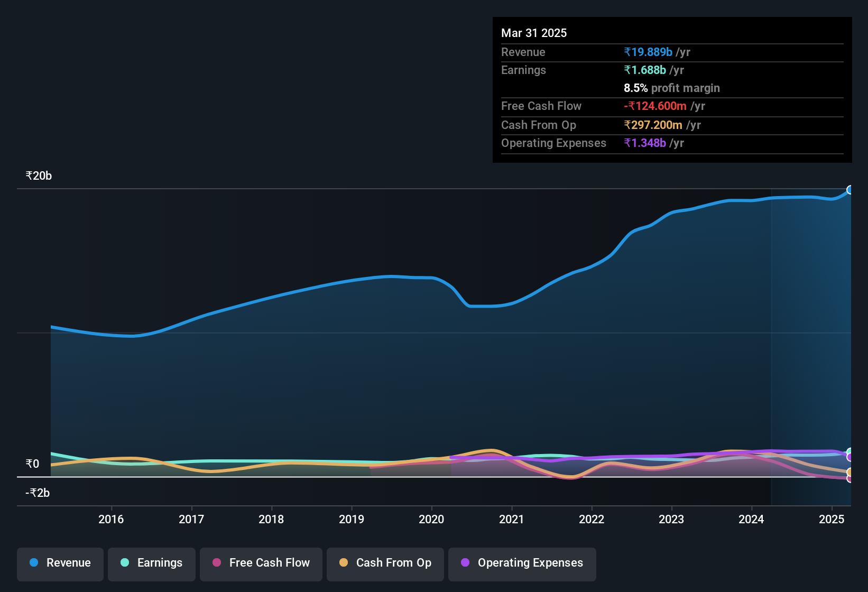
Task: Toggle Free Cash Flow legend button
Action: click(x=261, y=563)
